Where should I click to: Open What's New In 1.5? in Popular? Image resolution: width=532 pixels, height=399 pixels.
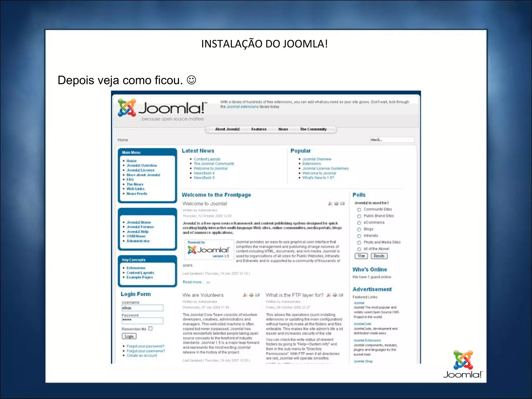pyautogui.click(x=318, y=178)
